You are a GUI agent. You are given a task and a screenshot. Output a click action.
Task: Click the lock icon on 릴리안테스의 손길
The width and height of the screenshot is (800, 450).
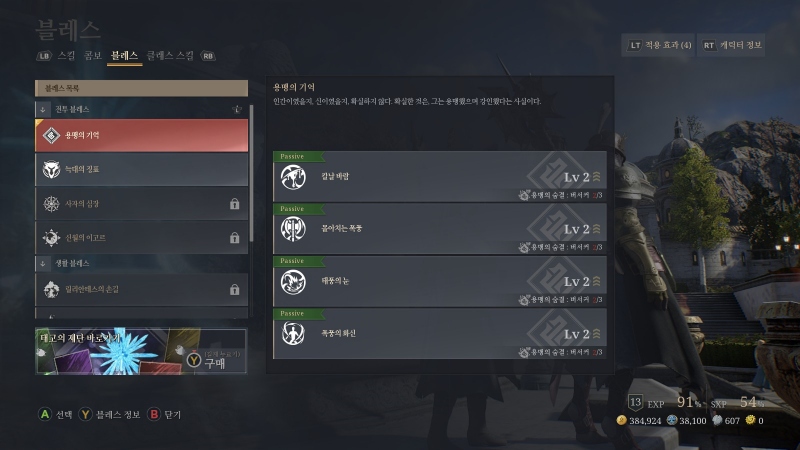[x=234, y=290]
